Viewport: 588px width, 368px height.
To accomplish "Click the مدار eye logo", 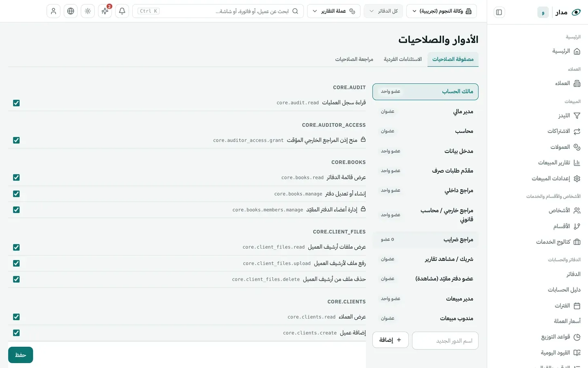I will (x=576, y=12).
